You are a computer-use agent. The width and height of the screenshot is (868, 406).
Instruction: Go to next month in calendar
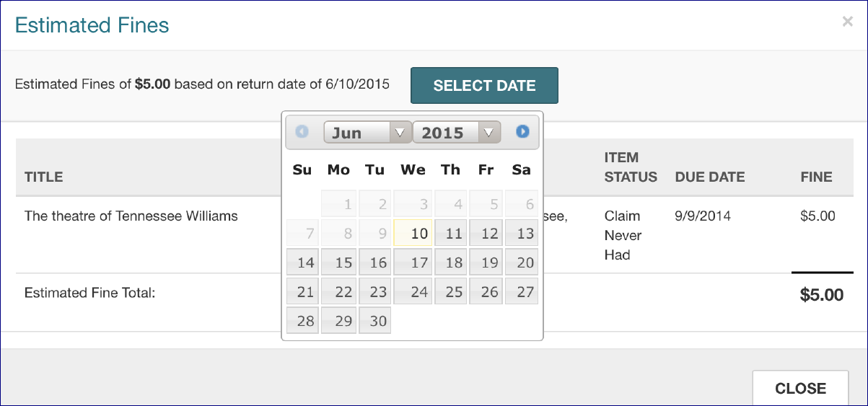522,132
